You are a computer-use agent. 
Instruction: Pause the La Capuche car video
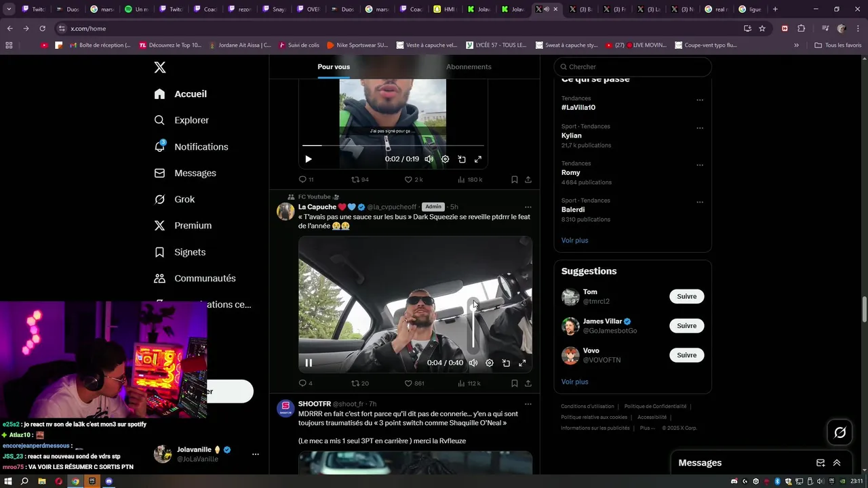309,363
